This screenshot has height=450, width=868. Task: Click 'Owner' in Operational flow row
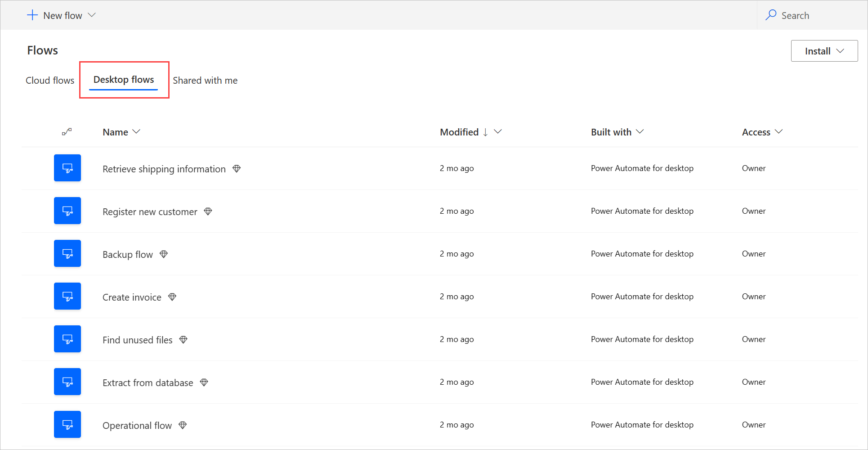754,424
